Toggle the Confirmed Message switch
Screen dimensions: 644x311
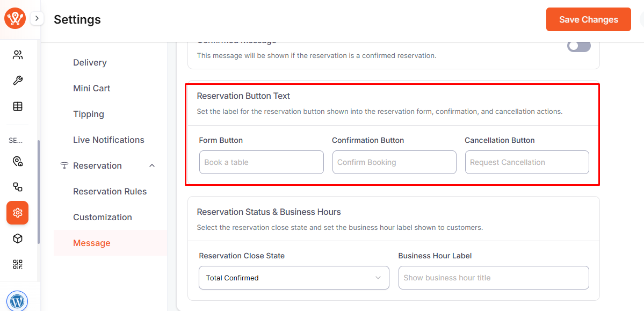[579, 46]
